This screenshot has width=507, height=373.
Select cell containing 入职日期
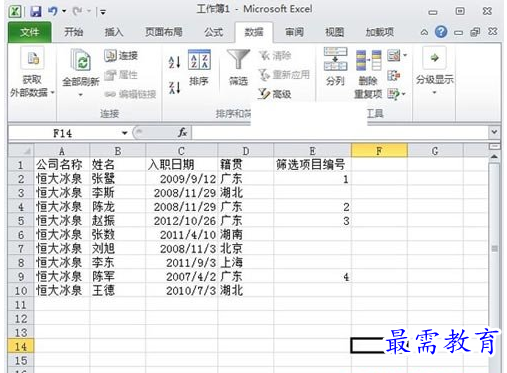[x=181, y=164]
